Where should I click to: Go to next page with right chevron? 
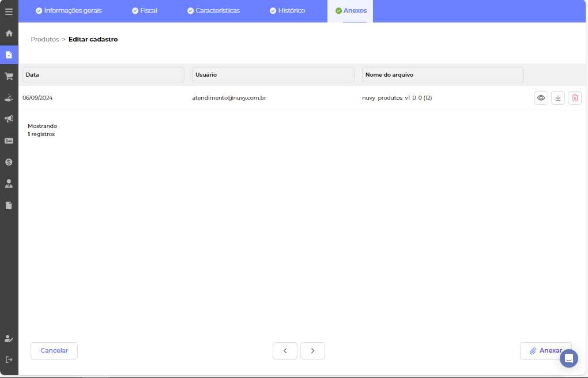(x=312, y=351)
